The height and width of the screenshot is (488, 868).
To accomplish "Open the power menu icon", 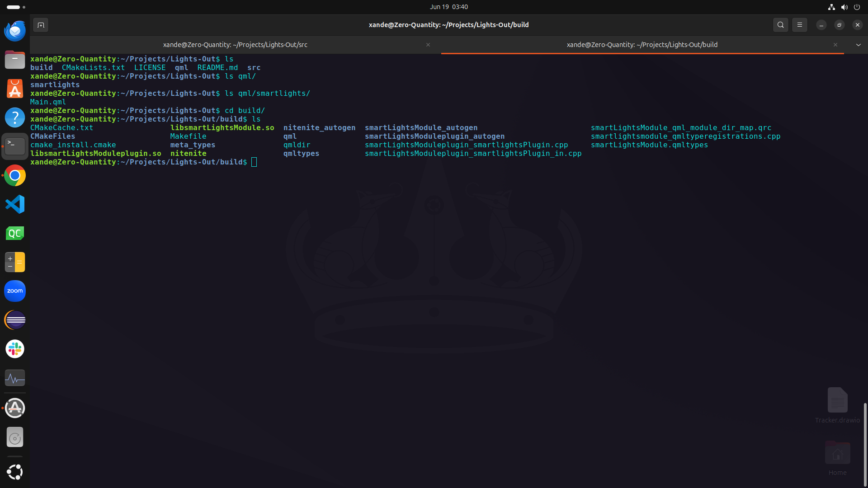I will click(857, 7).
